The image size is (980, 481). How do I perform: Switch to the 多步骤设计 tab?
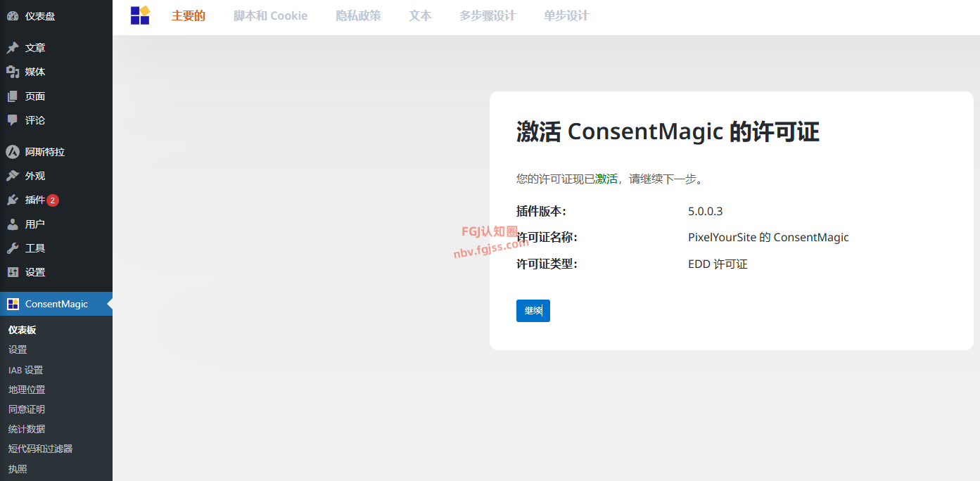488,15
